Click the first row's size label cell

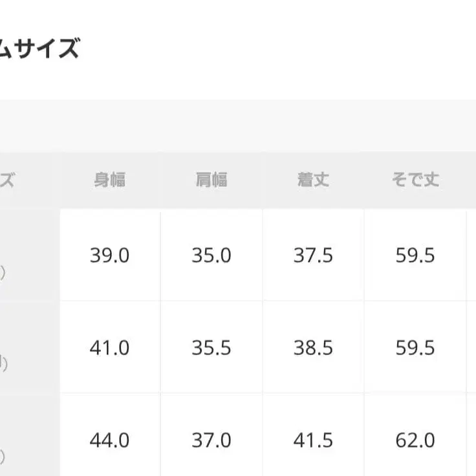(x=26, y=255)
